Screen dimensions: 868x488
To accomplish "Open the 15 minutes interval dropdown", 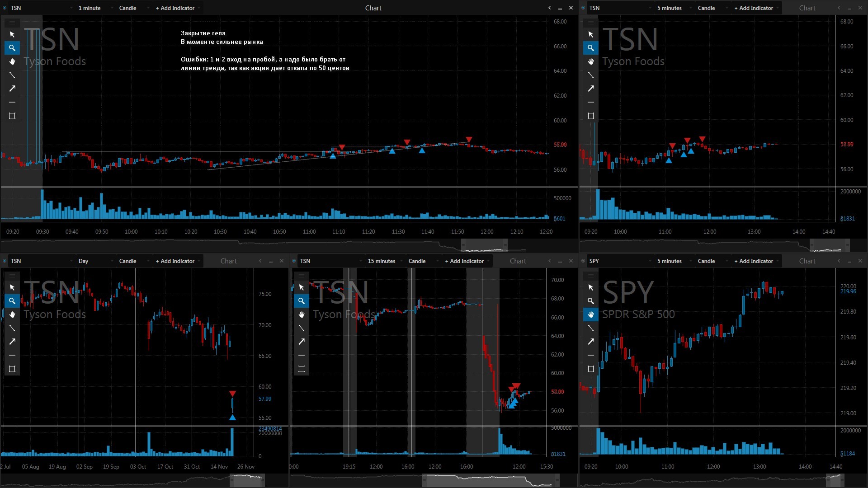I will tap(384, 261).
